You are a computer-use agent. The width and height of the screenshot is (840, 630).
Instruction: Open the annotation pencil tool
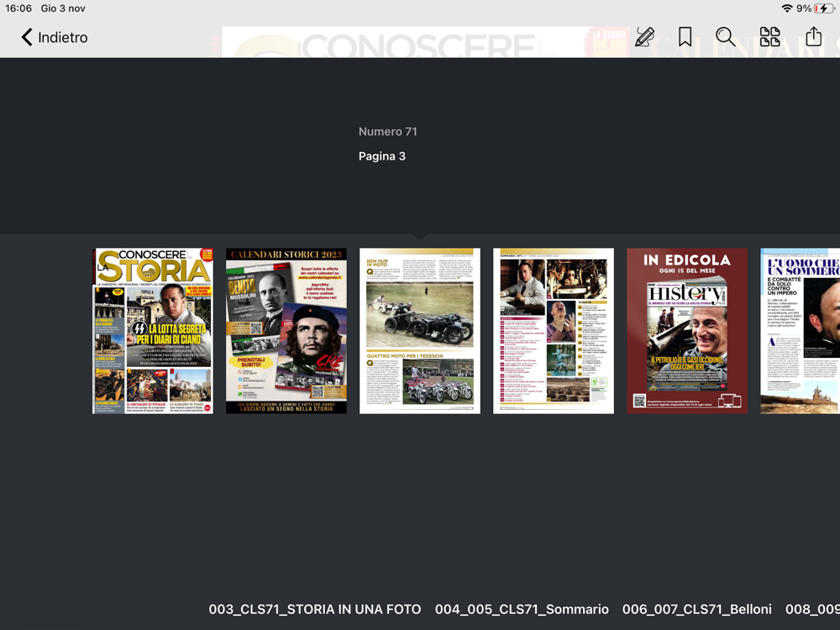[x=644, y=37]
